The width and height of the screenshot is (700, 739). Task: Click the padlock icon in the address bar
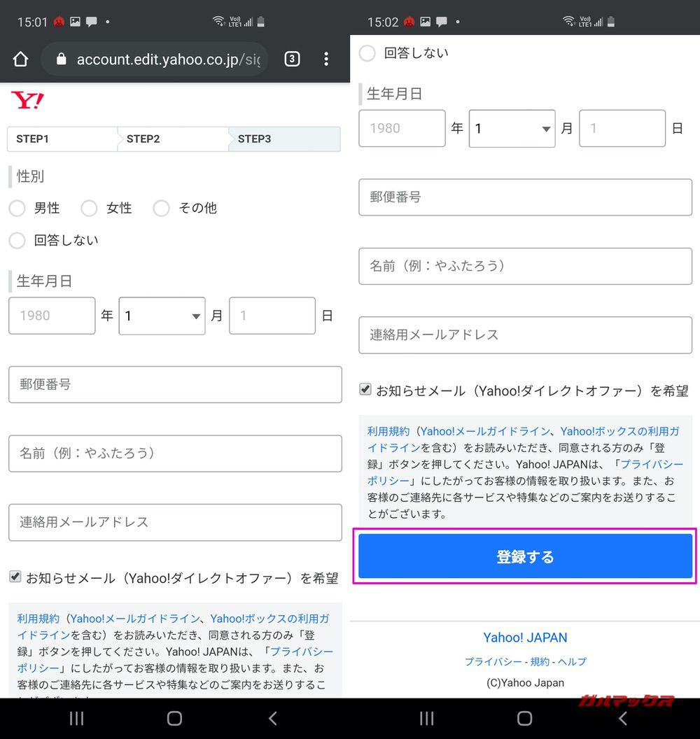(x=63, y=59)
